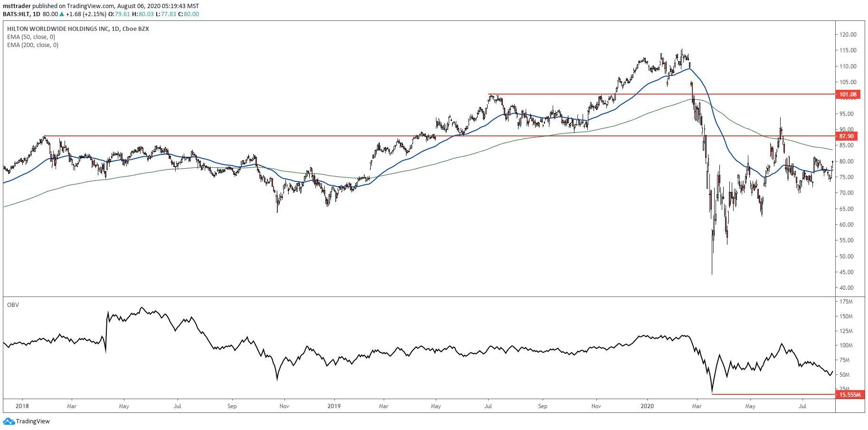The image size is (868, 430).
Task: Click 75M on the OBV axis
Action: [x=845, y=360]
